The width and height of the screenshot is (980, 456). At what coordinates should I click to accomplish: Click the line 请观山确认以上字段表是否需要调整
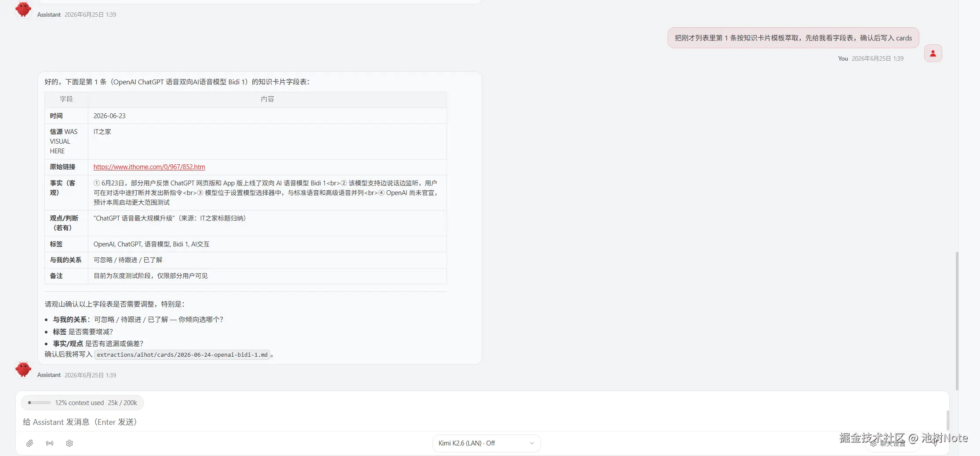click(x=115, y=304)
